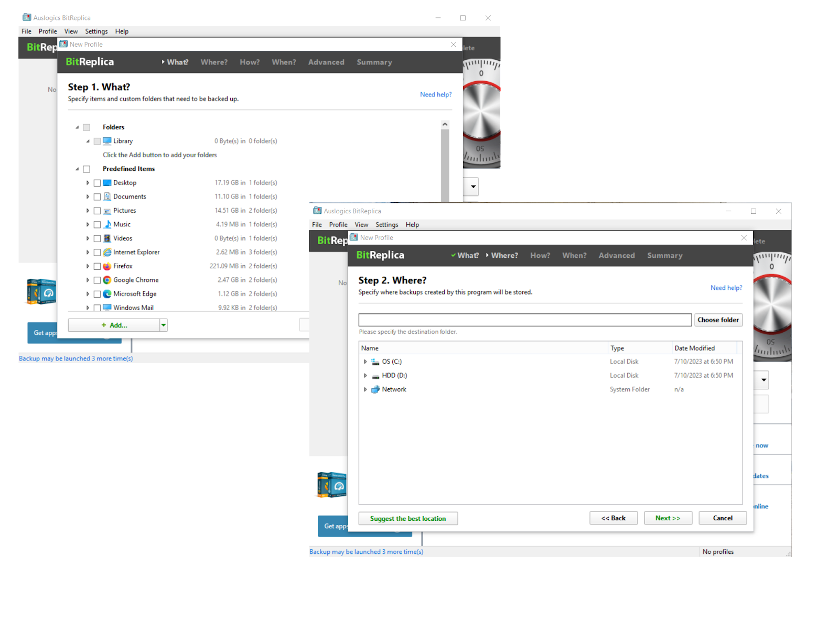Tick the Google Chrome checkbox
Image resolution: width=839 pixels, height=644 pixels.
pos(97,280)
